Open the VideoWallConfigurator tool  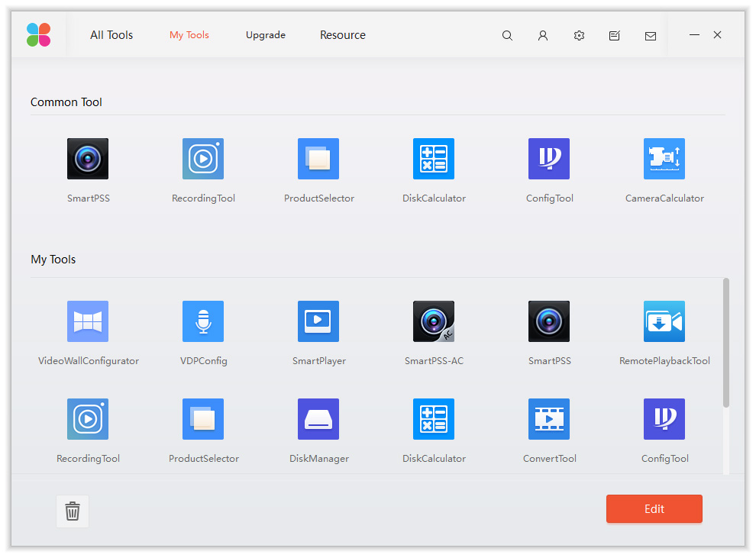pyautogui.click(x=88, y=321)
